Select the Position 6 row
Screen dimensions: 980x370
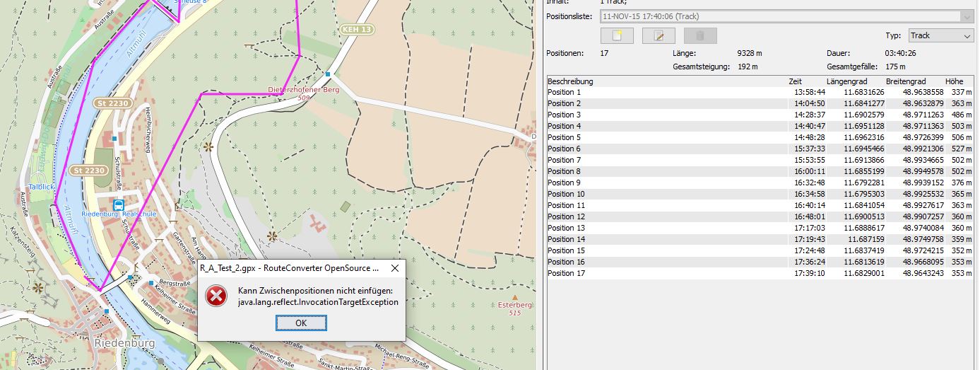click(x=565, y=149)
